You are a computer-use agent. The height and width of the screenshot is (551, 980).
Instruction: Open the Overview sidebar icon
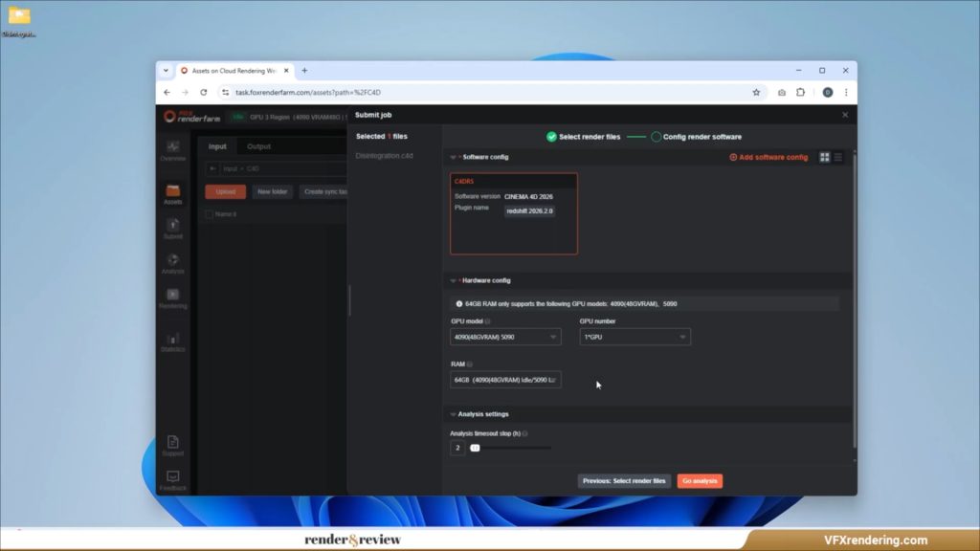172,150
